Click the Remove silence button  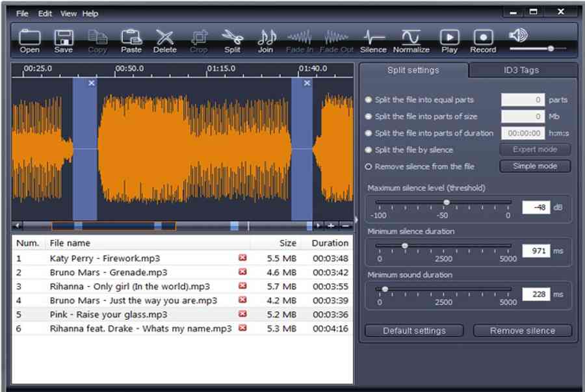522,331
